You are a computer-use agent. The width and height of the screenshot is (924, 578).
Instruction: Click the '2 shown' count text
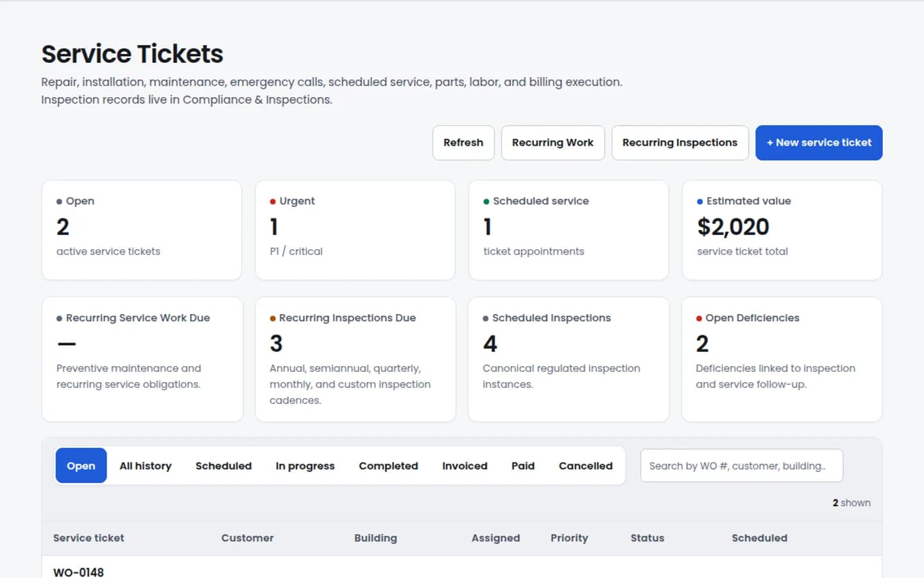tap(851, 503)
